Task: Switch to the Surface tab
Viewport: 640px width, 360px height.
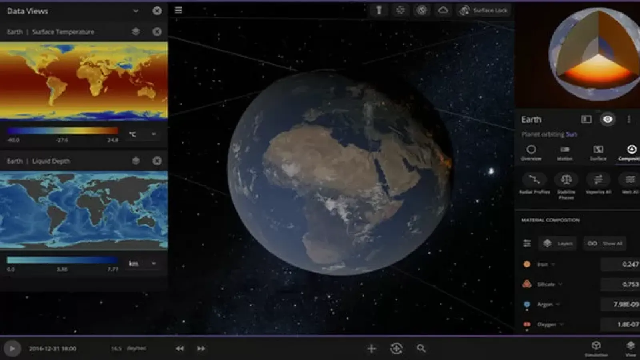Action: point(598,153)
